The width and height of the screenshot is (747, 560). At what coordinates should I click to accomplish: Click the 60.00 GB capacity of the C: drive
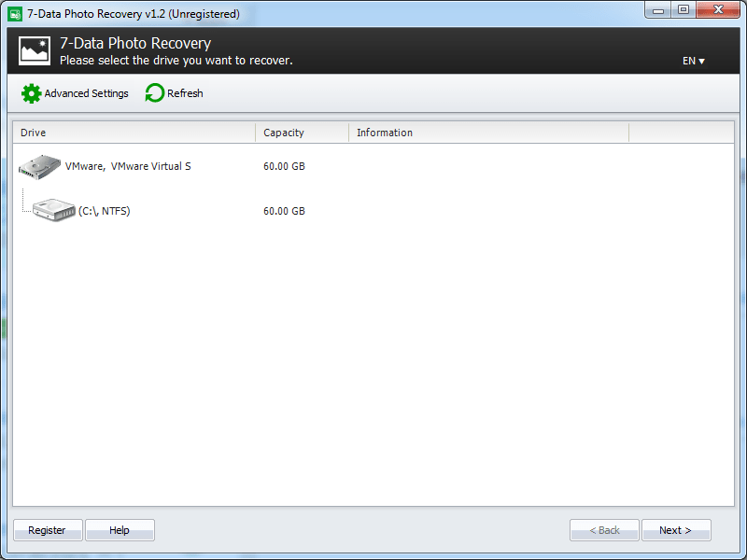(x=287, y=210)
